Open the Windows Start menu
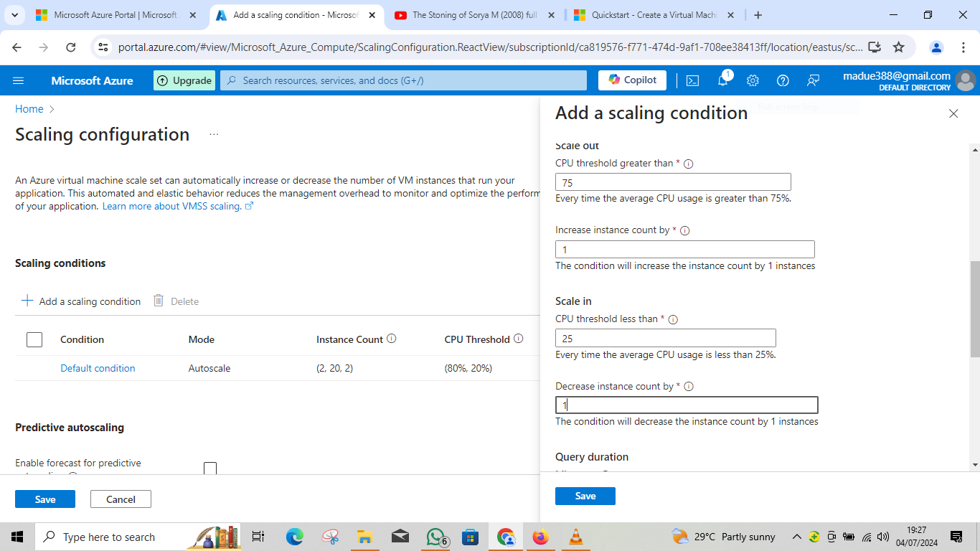Image resolution: width=980 pixels, height=551 pixels. pos(17,537)
